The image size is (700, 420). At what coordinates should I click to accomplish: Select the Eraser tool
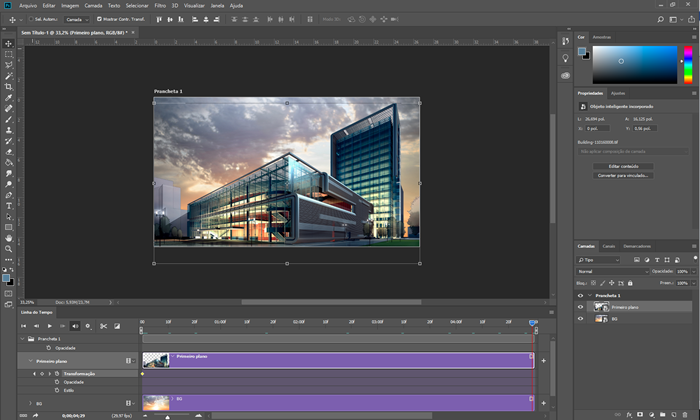point(8,152)
